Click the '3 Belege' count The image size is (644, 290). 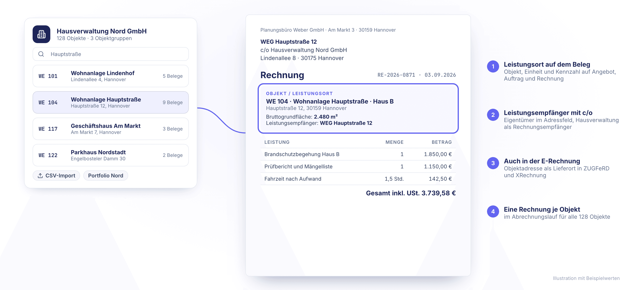172,129
